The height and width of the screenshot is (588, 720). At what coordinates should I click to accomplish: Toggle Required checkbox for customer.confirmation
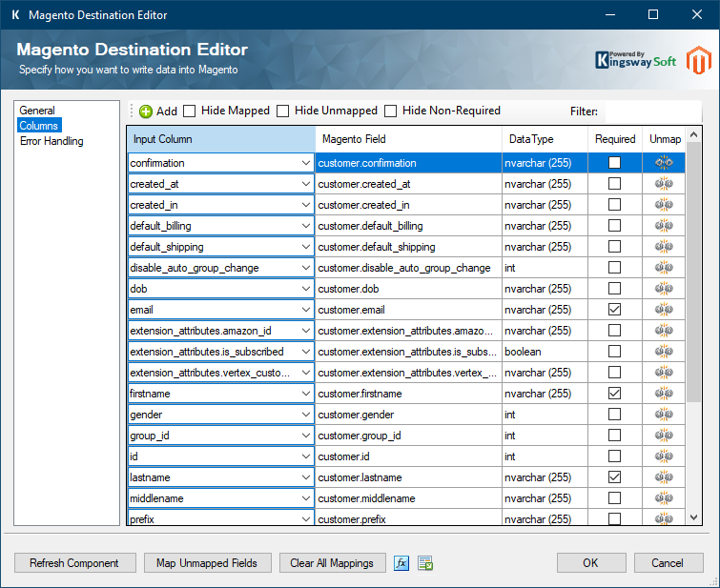point(614,163)
